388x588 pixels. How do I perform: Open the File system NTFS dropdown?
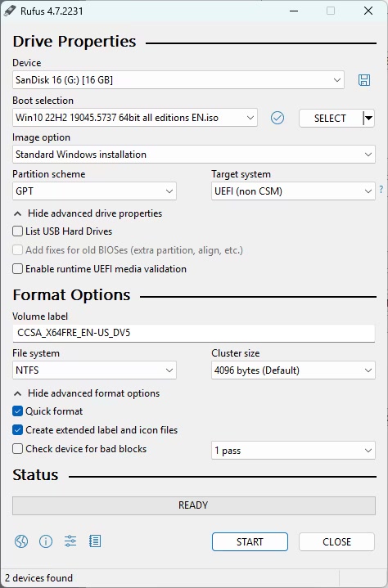pos(95,370)
